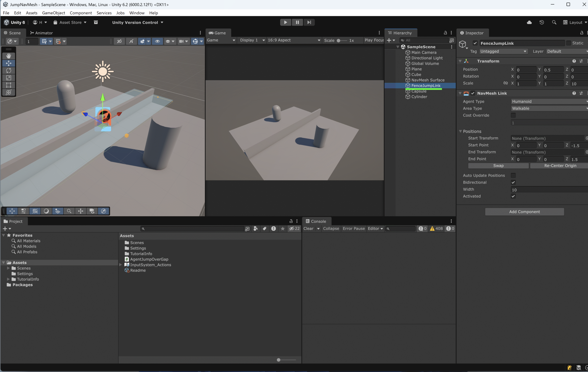Adjust the Game view Scale slider
This screenshot has height=372, width=588.
point(338,40)
